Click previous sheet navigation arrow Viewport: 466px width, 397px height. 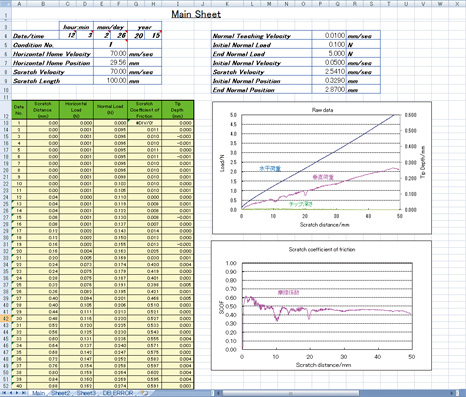coord(11,393)
